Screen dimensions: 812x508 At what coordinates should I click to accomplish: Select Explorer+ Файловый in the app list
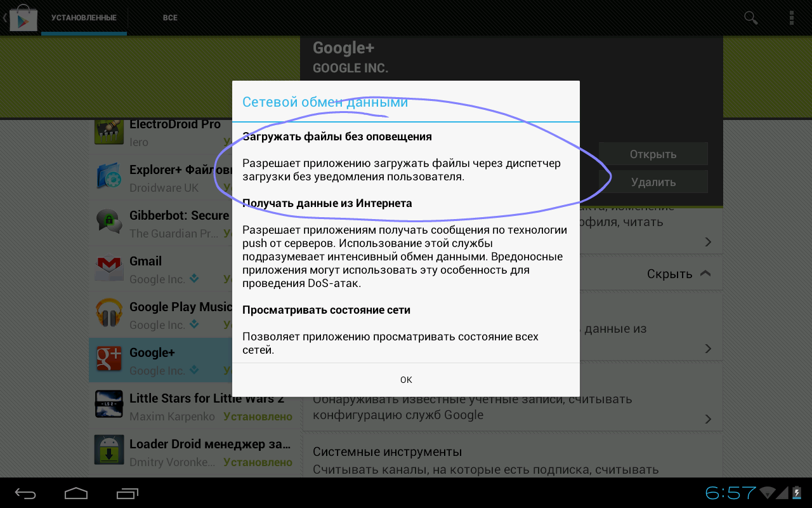click(194, 178)
